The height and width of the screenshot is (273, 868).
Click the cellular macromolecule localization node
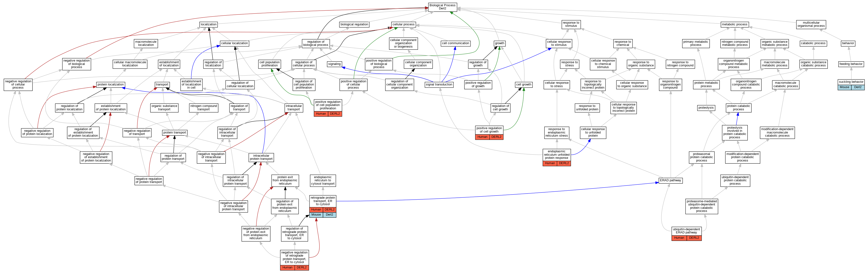tap(130, 64)
